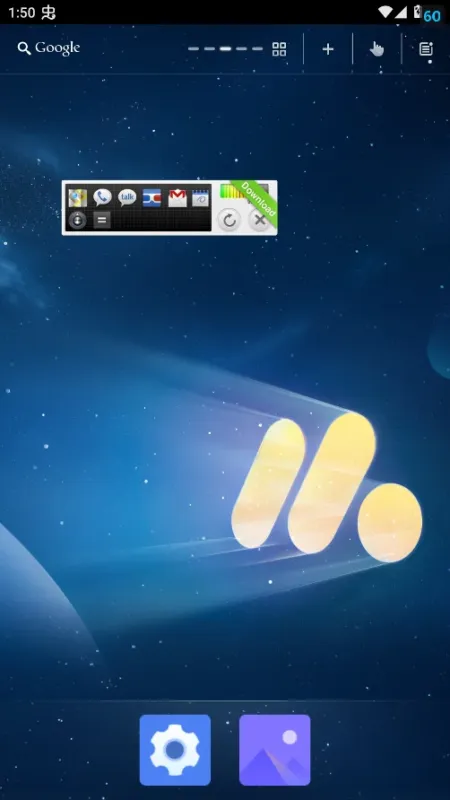Open the Maps icon in the widget

(x=78, y=198)
